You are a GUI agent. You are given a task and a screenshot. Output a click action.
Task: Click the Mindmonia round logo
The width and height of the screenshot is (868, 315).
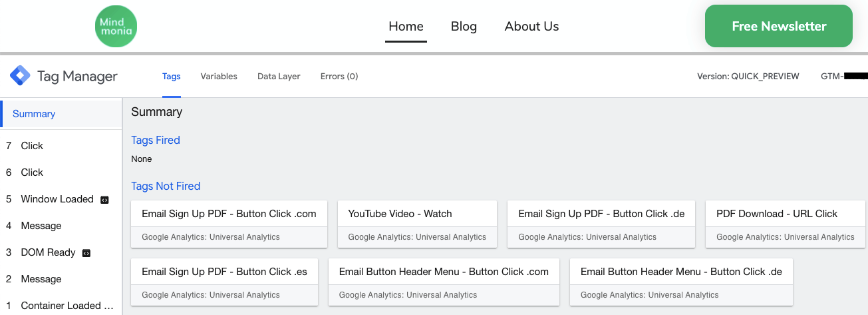click(x=116, y=27)
